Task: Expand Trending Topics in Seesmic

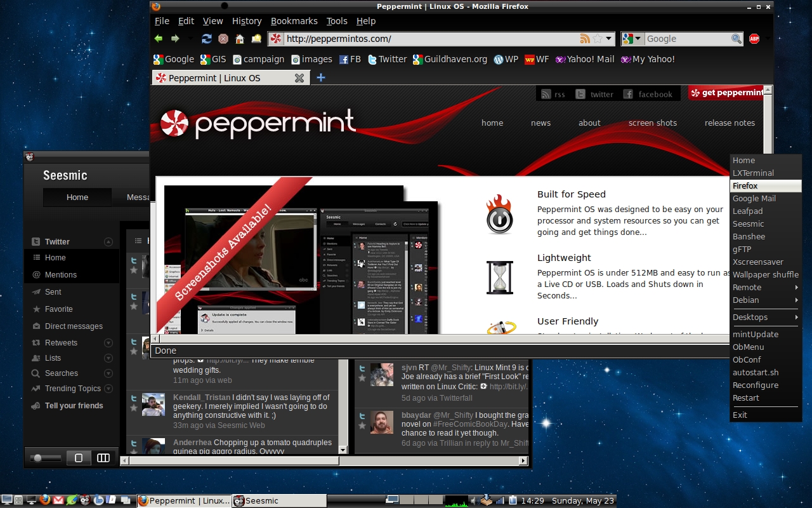Action: [x=108, y=389]
